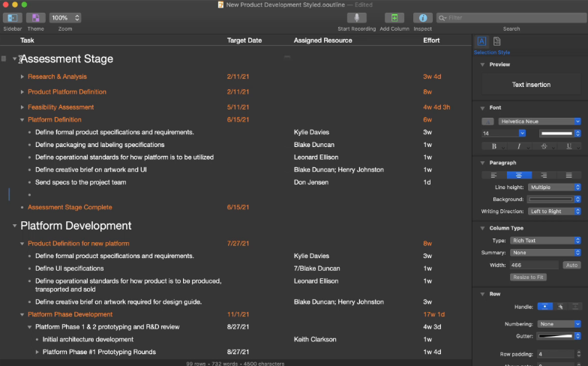Image resolution: width=588 pixels, height=366 pixels.
Task: Collapse the Platform Development section
Action: (x=15, y=226)
